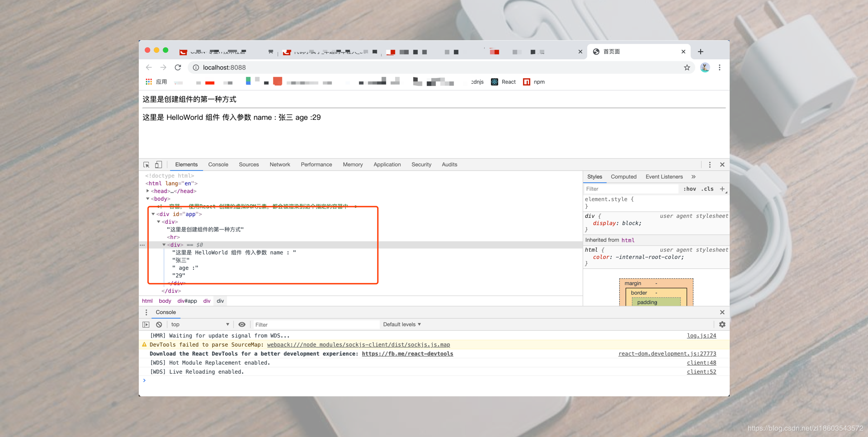Open the cdnjs bookmark
The height and width of the screenshot is (437, 868).
pos(477,82)
